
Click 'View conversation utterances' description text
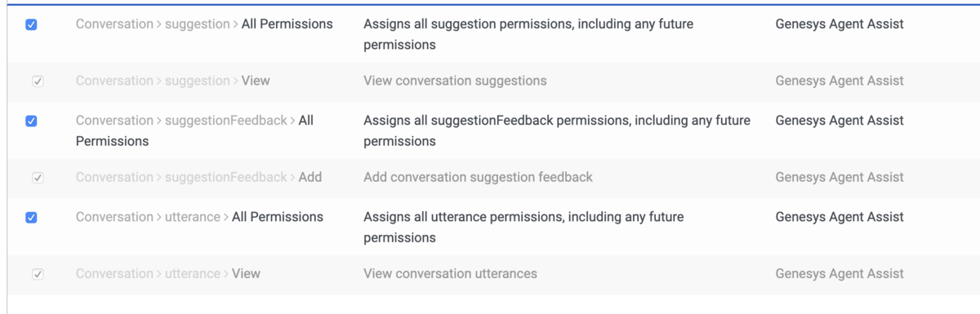pos(450,273)
